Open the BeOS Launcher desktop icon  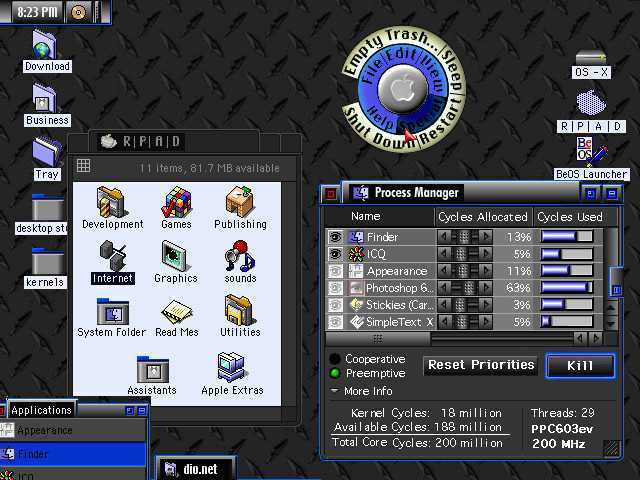(592, 152)
